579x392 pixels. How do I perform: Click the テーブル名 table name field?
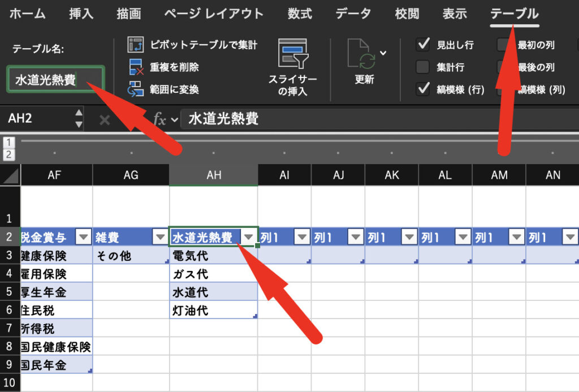[55, 80]
